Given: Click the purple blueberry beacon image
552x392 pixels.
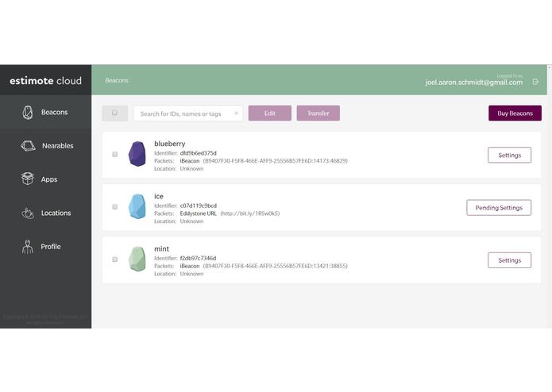Looking at the screenshot, I should coord(137,154).
